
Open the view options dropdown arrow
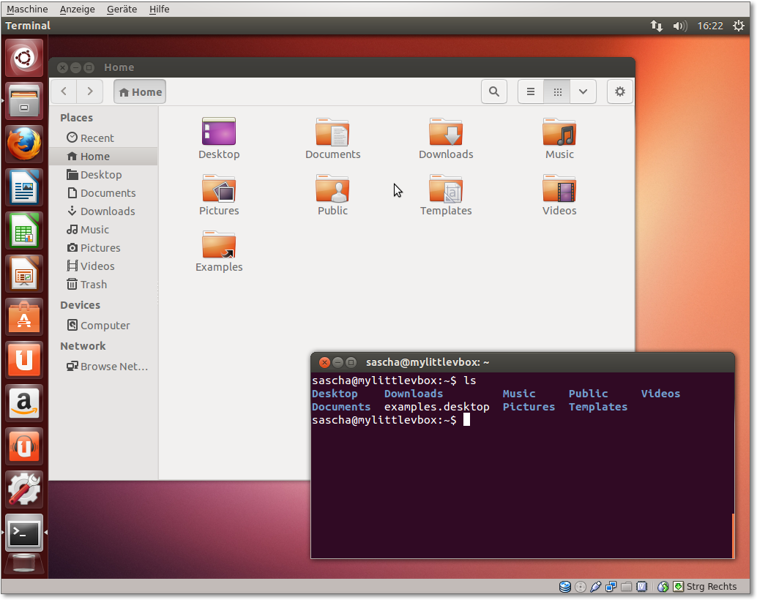click(x=583, y=92)
